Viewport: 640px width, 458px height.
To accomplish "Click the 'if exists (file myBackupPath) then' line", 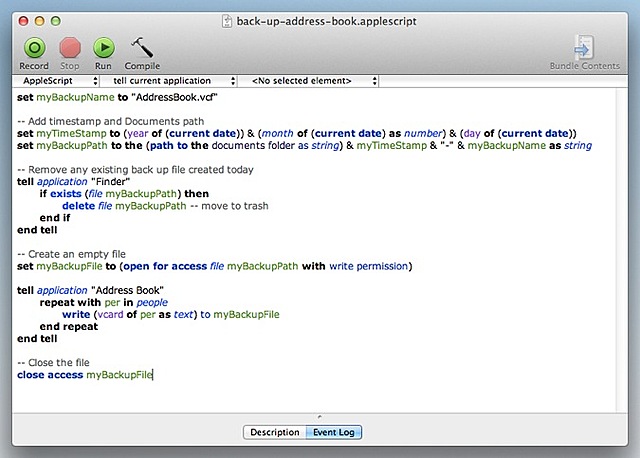I will tap(124, 194).
